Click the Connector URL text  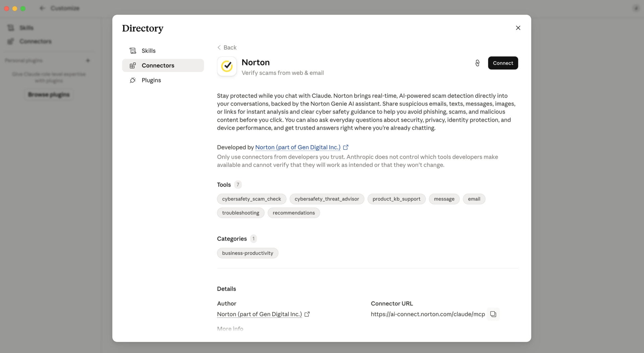point(428,314)
